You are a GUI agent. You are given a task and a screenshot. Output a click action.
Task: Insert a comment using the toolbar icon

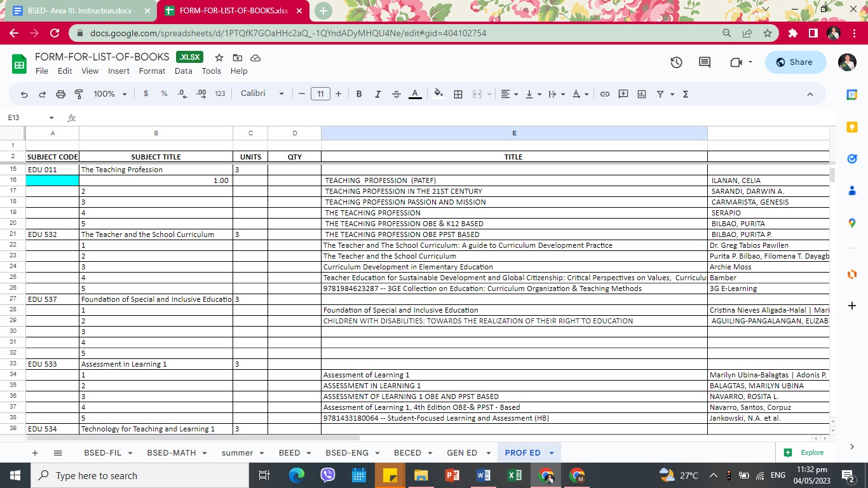pos(623,93)
